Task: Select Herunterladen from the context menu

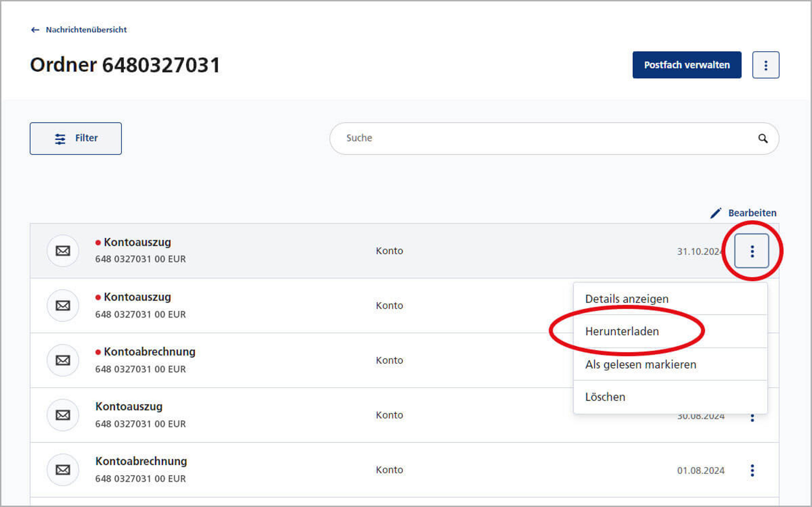Action: pyautogui.click(x=621, y=331)
